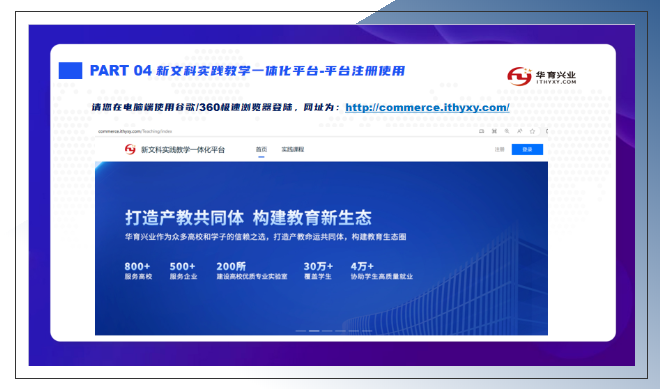Image resolution: width=660 pixels, height=389 pixels.
Task: Click the zoom magnifier icon in address bar
Action: pyautogui.click(x=507, y=131)
